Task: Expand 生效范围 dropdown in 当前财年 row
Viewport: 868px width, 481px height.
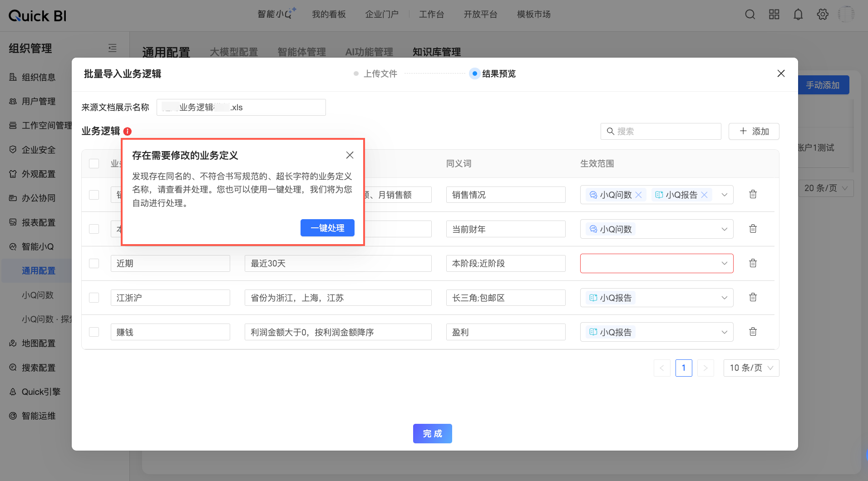Action: (725, 229)
